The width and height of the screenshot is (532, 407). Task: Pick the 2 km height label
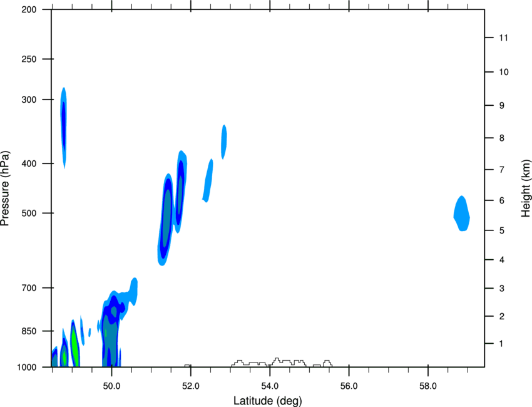tap(502, 316)
